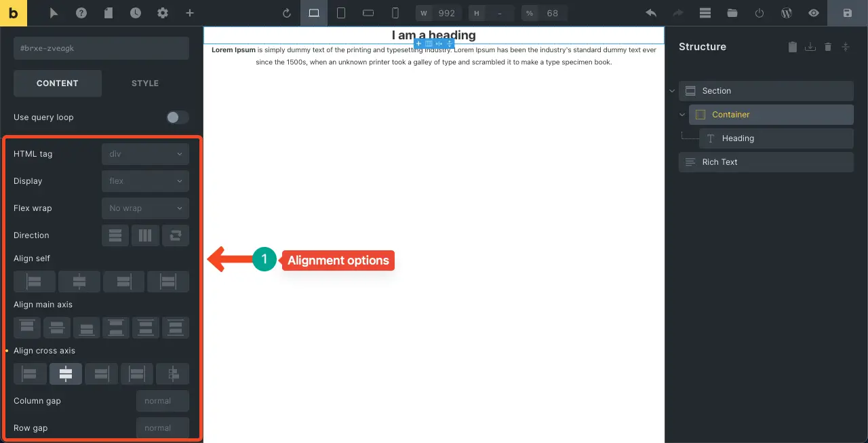
Task: Click the reverse direction icon
Action: tap(176, 235)
